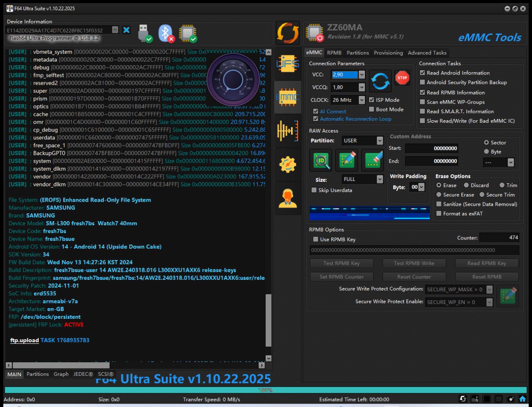Click the solid black square status icon

tap(487, 399)
